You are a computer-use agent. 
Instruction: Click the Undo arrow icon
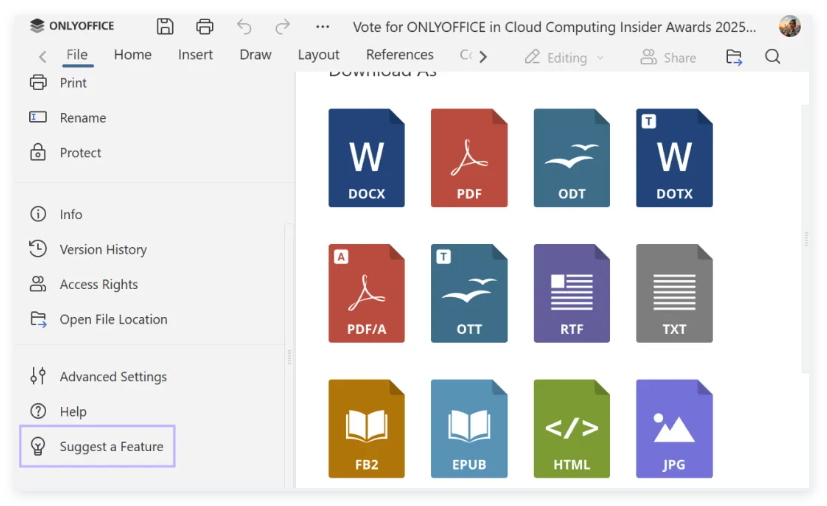[x=245, y=27]
